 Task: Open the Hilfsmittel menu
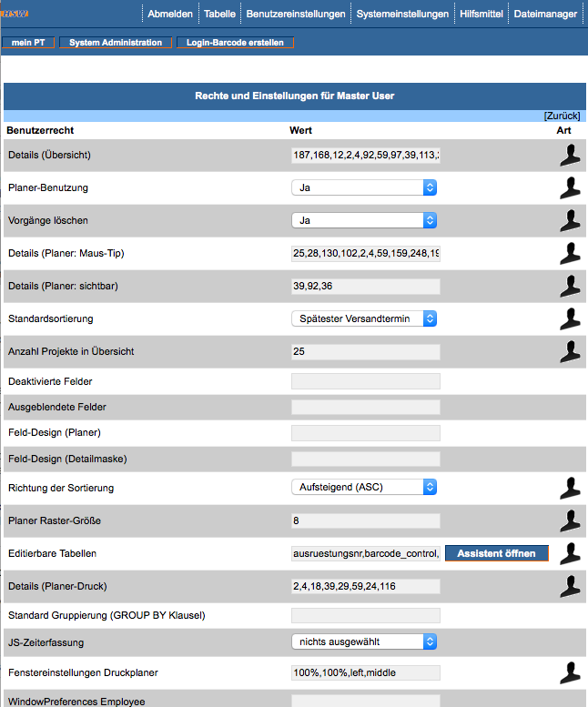coord(482,14)
